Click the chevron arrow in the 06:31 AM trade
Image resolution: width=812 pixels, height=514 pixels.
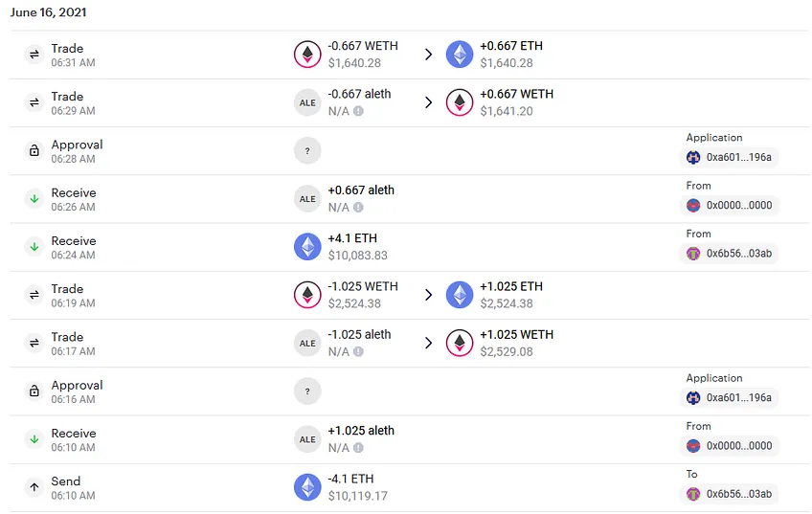(x=428, y=55)
